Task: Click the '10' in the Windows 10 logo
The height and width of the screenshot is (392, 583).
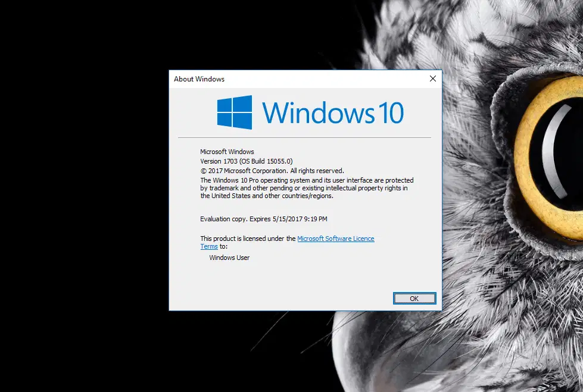Action: pos(390,113)
